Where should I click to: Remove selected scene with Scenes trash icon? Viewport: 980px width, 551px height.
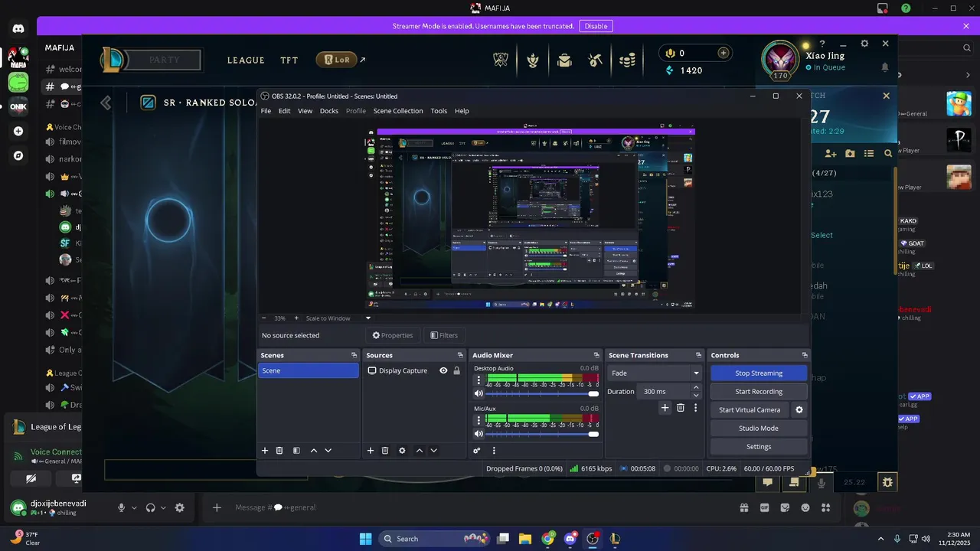click(x=279, y=451)
